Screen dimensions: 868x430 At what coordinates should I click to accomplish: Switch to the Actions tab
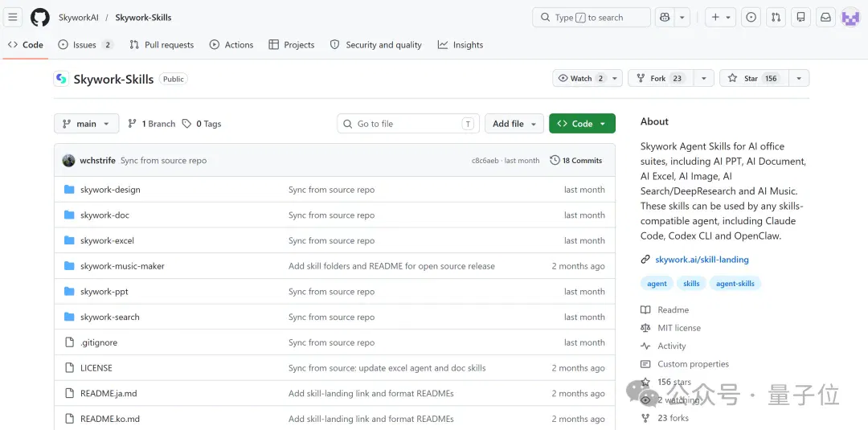231,45
